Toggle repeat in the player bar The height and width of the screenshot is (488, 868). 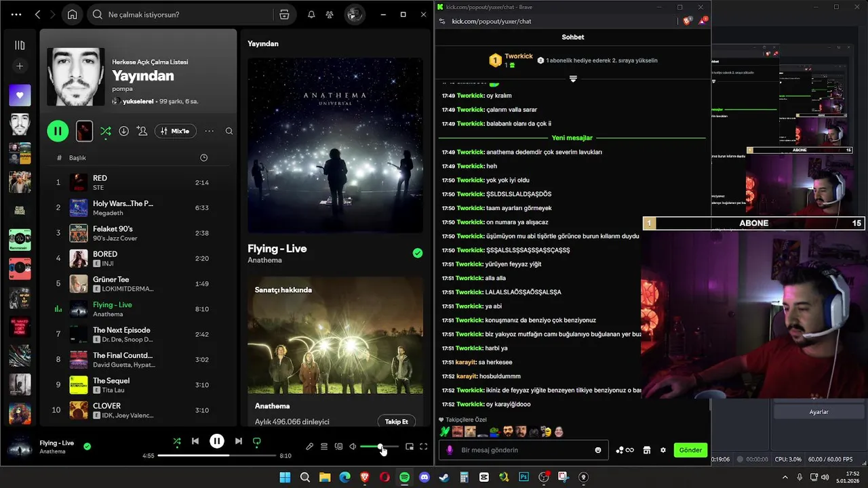[257, 441]
